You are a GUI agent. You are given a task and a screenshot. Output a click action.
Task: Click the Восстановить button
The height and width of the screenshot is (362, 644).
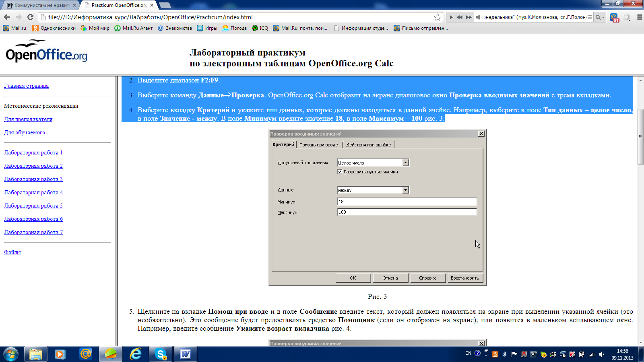(465, 278)
